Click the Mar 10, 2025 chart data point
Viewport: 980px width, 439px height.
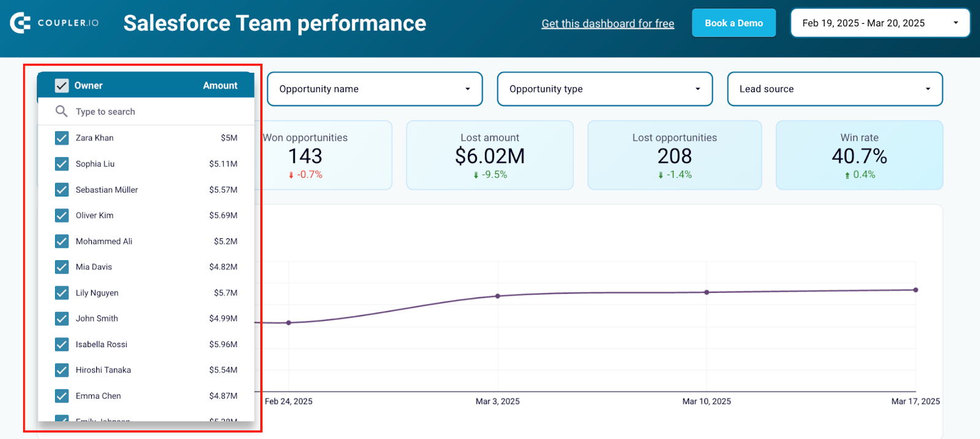(706, 293)
